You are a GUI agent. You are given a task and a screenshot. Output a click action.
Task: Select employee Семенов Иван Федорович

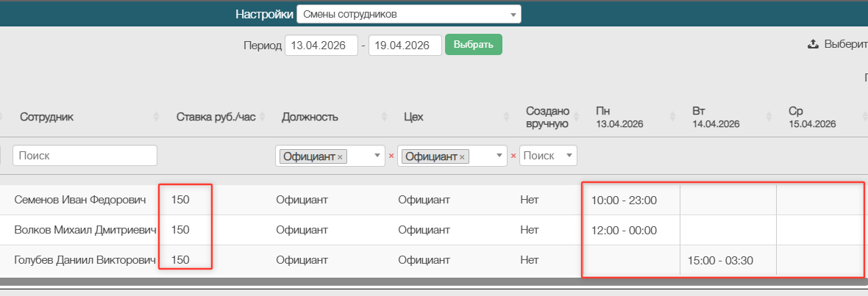click(80, 199)
